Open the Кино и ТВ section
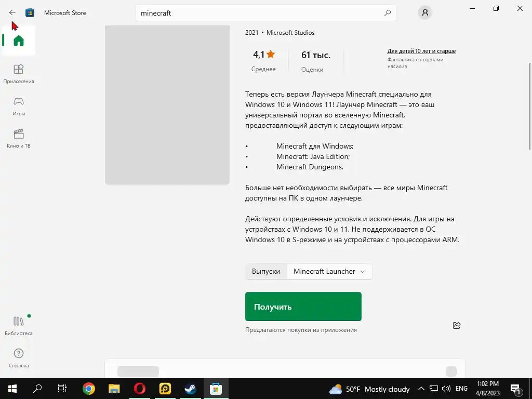The height and width of the screenshot is (399, 532). (19, 138)
